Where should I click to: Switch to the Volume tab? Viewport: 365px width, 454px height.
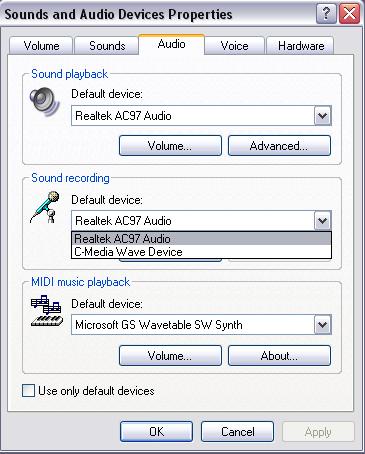coord(41,46)
